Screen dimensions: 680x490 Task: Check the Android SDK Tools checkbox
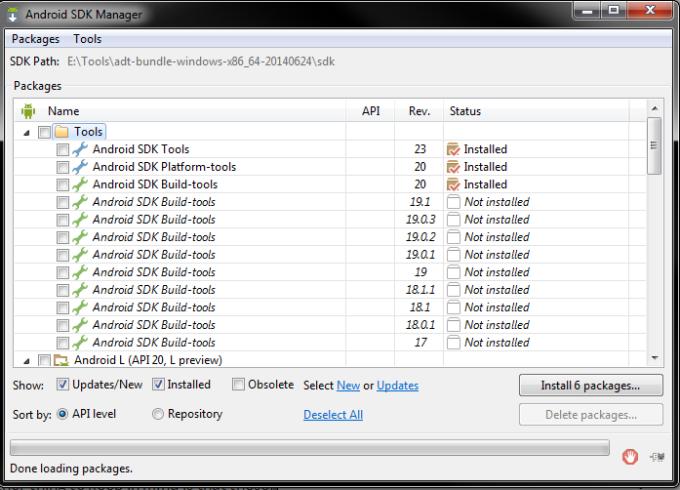[62, 150]
